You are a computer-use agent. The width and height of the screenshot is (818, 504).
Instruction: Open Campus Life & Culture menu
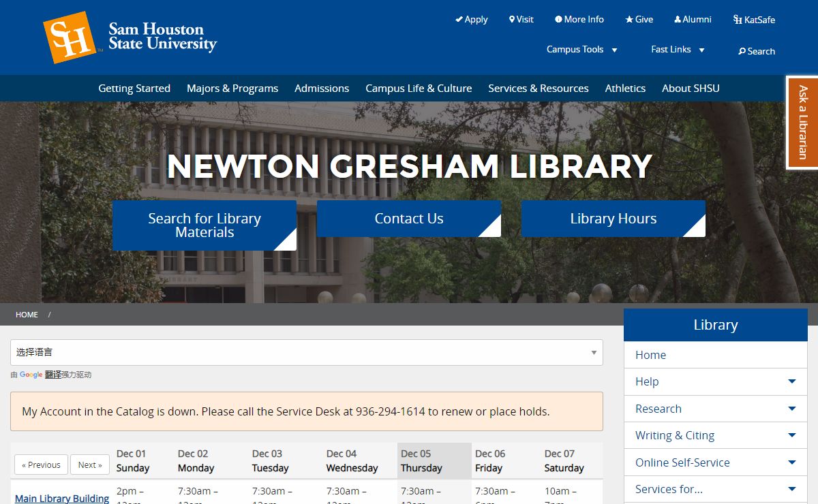tap(419, 88)
